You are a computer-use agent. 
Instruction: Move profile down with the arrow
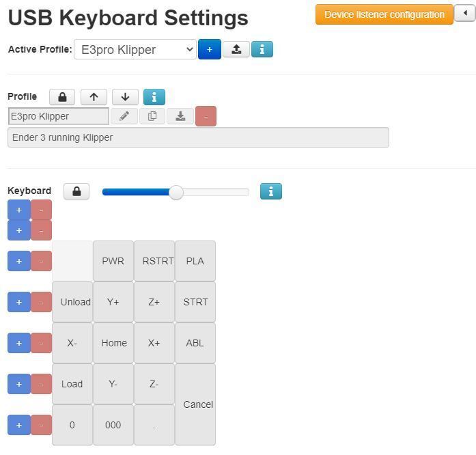tap(125, 97)
